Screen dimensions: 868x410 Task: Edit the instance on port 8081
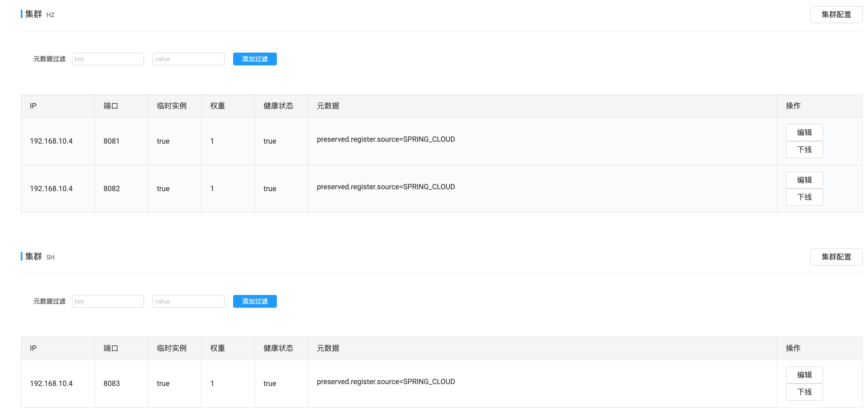804,132
